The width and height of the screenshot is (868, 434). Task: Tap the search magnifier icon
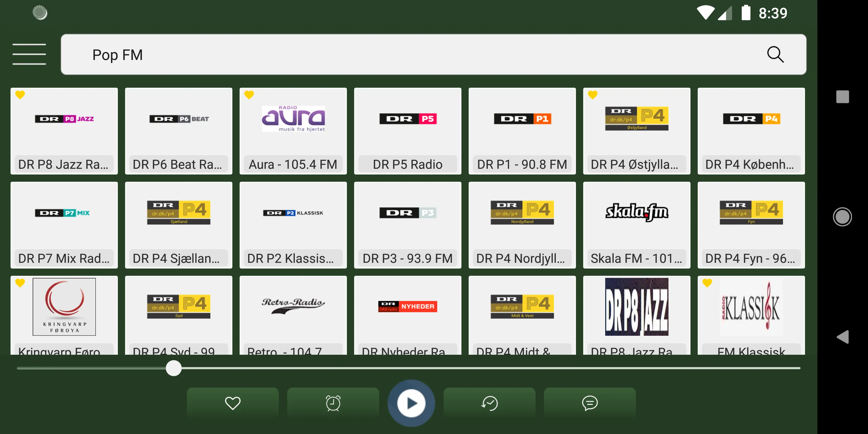(x=775, y=54)
